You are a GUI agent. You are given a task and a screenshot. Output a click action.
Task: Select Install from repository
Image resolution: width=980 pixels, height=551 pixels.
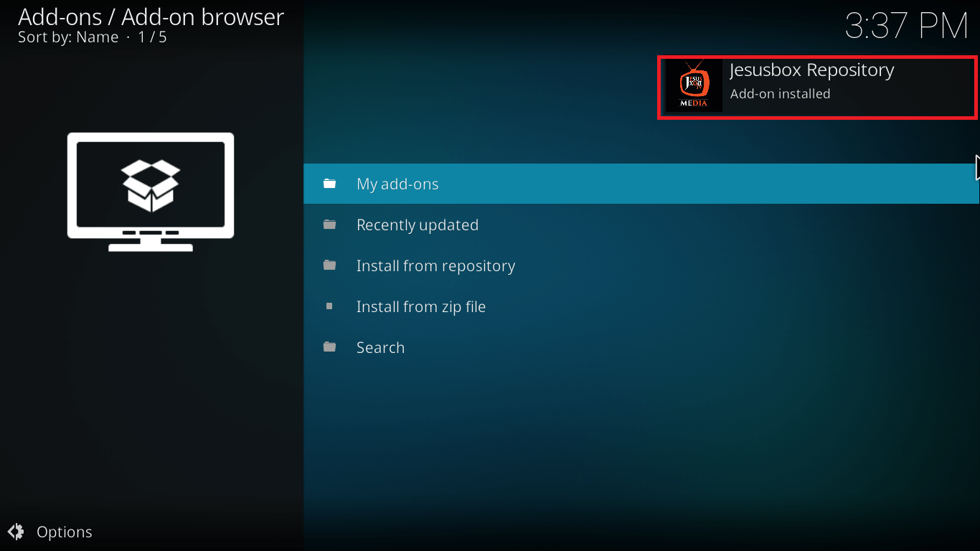click(641, 265)
